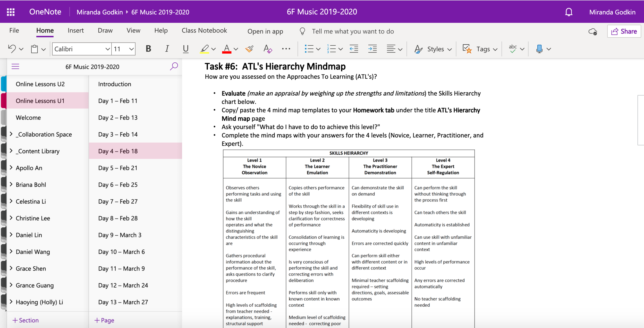Open the numbering style dropdown arrow
Image resolution: width=644 pixels, height=328 pixels.
click(341, 49)
